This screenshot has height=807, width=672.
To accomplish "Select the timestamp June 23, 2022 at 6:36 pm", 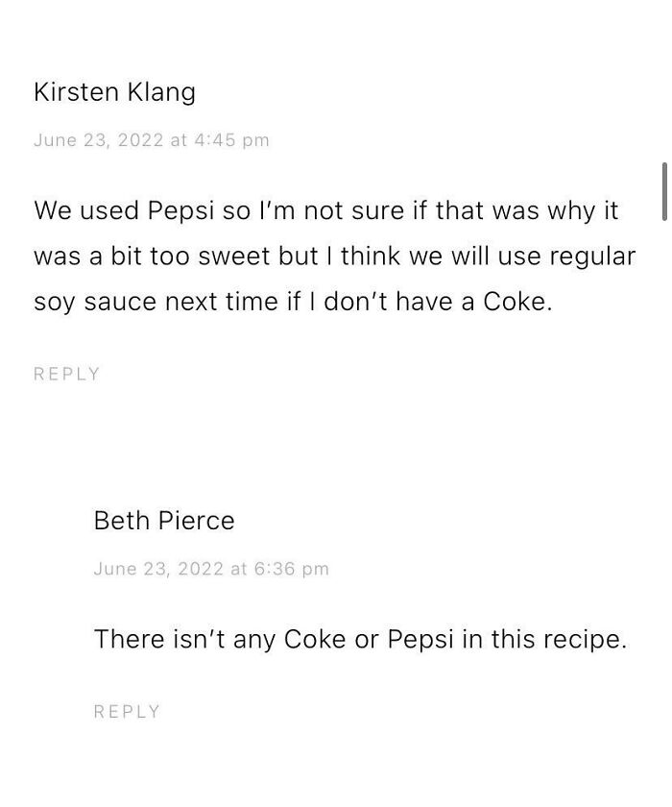I will click(211, 569).
